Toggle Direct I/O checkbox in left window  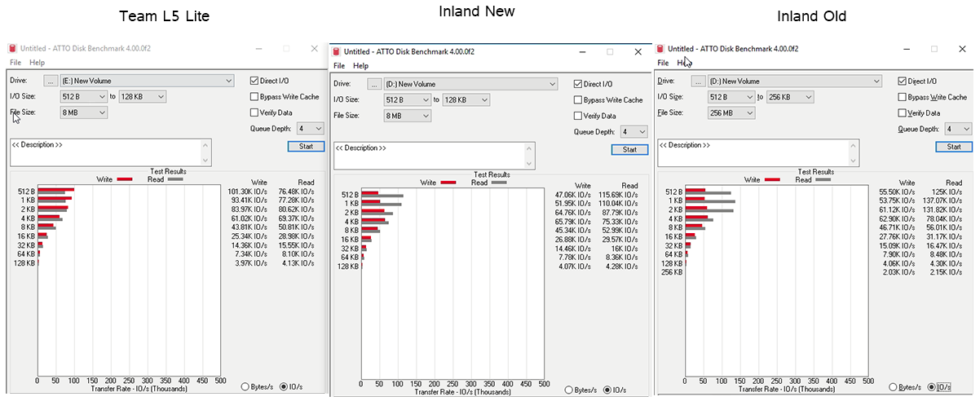pyautogui.click(x=254, y=82)
